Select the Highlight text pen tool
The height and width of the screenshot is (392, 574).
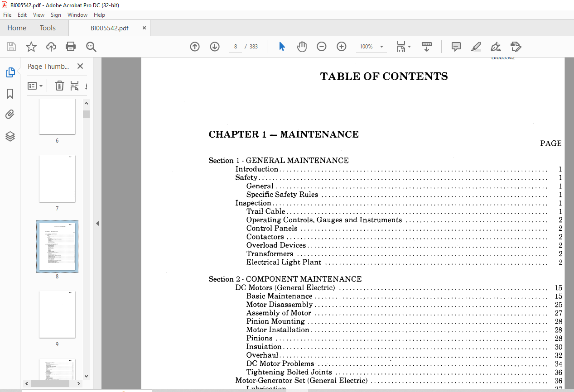[x=476, y=47]
